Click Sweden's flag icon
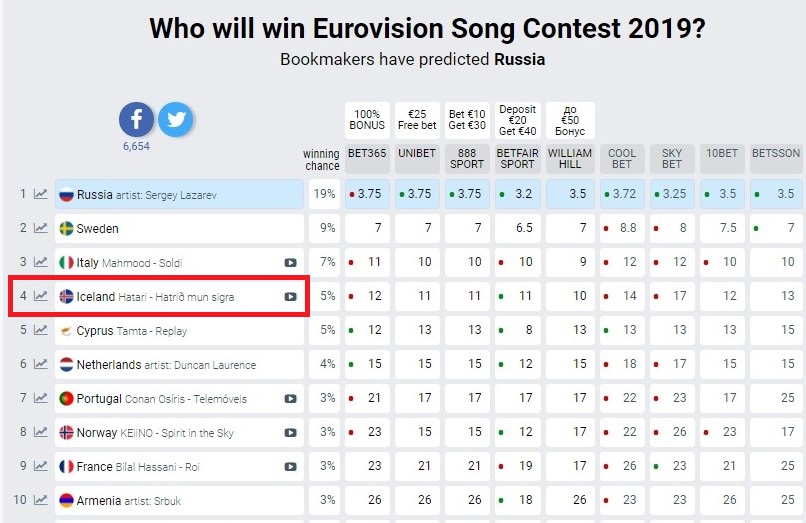The height and width of the screenshot is (523, 806). (x=66, y=228)
